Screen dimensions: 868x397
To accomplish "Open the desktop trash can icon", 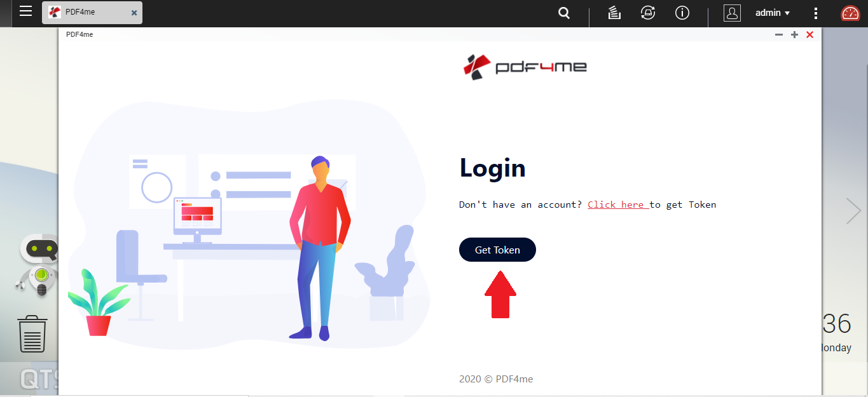I will coord(32,333).
